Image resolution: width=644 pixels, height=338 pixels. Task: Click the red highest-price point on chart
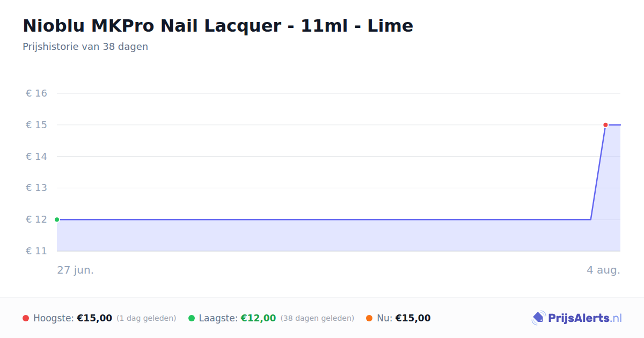605,125
